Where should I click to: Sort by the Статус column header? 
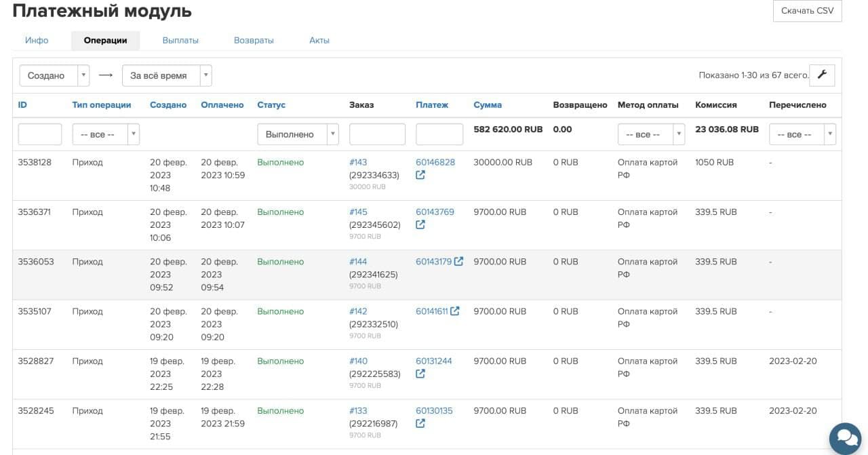click(x=271, y=105)
